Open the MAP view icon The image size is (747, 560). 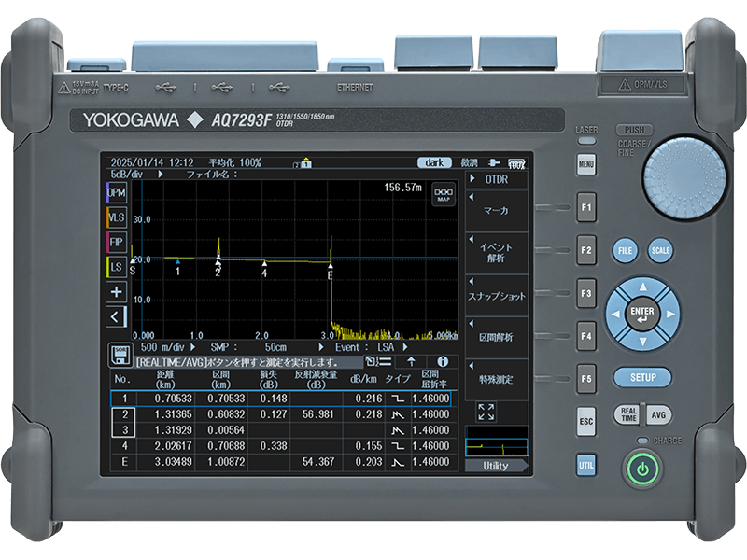tap(443, 194)
